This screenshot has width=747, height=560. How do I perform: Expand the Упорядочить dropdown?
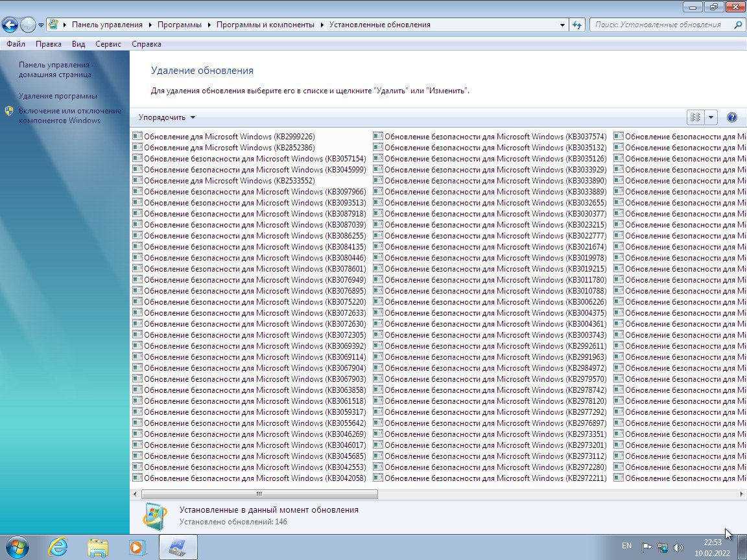167,117
